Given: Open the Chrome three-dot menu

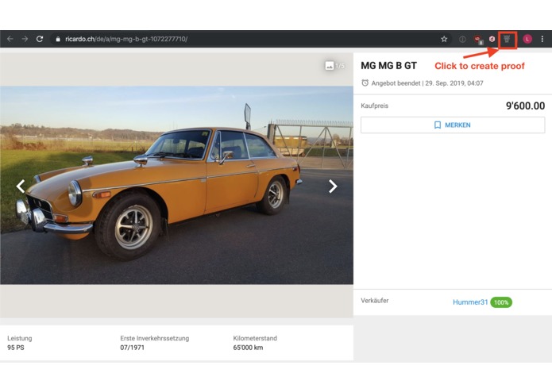Looking at the screenshot, I should [x=542, y=39].
